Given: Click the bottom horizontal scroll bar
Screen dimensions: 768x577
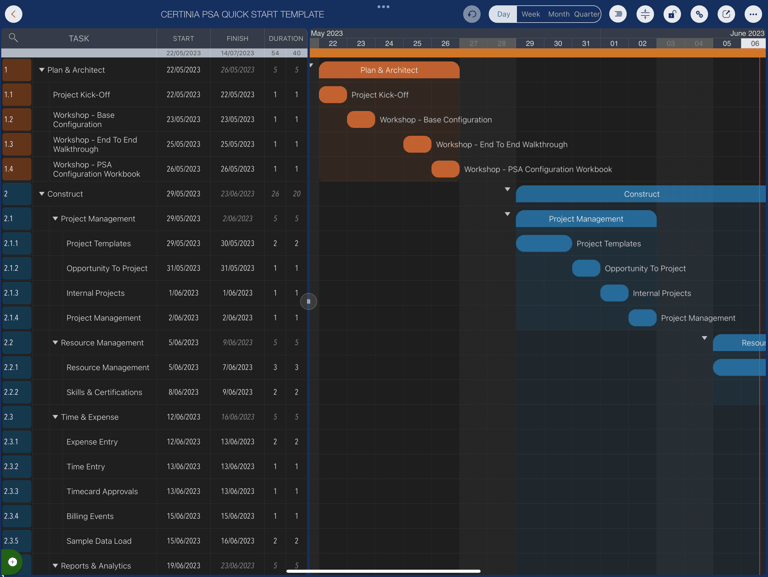Looking at the screenshot, I should click(384, 571).
